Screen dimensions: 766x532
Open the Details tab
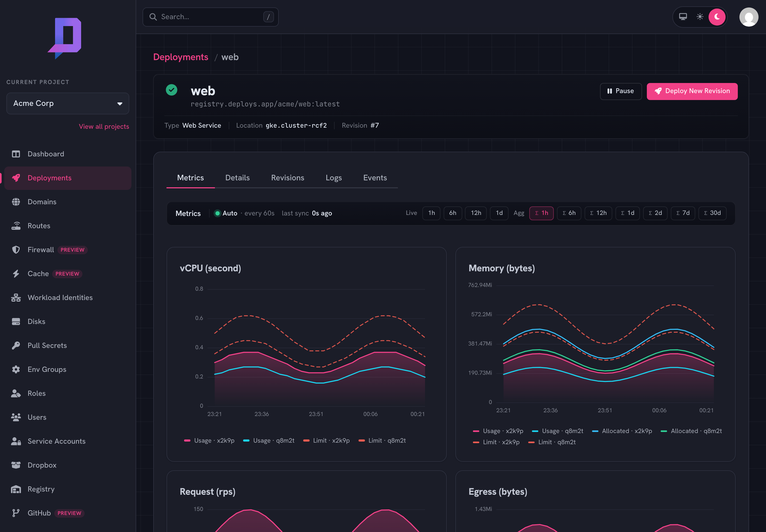(237, 178)
